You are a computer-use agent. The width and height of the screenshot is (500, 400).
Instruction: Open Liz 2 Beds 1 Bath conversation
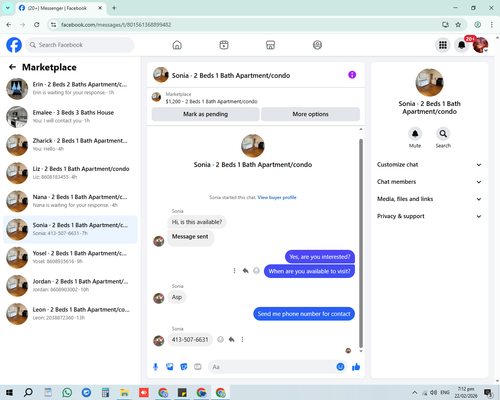[70, 173]
